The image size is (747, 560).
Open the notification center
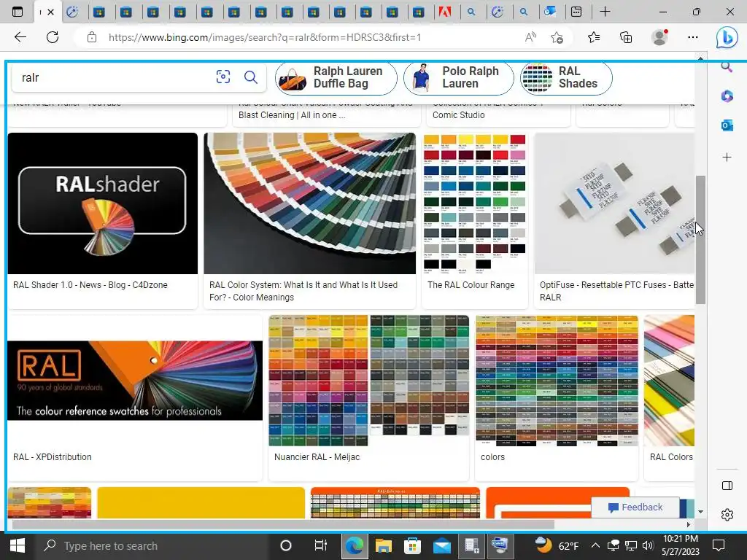719,545
